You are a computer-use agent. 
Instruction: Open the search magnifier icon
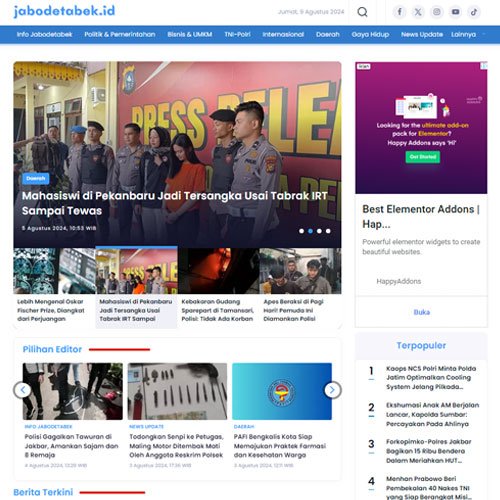pos(362,12)
